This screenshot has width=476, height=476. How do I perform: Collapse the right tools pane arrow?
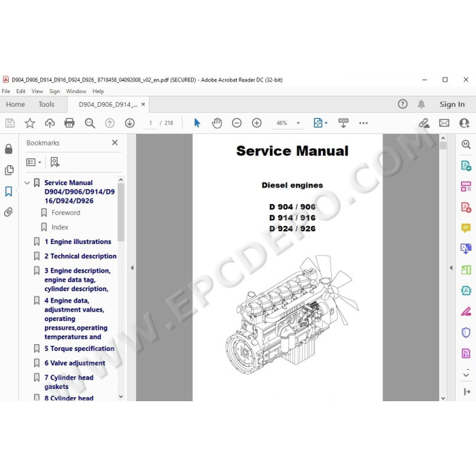451,268
